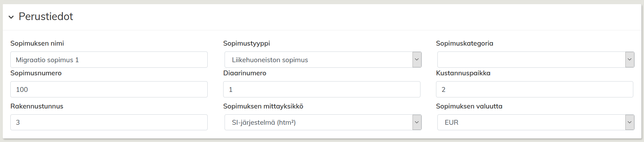Open the Sopimuskategoria dropdown arrow
The height and width of the screenshot is (142, 644).
(x=629, y=60)
